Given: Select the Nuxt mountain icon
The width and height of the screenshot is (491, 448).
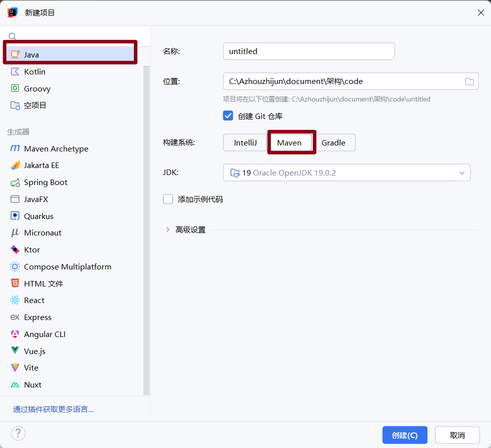Looking at the screenshot, I should tap(15, 385).
